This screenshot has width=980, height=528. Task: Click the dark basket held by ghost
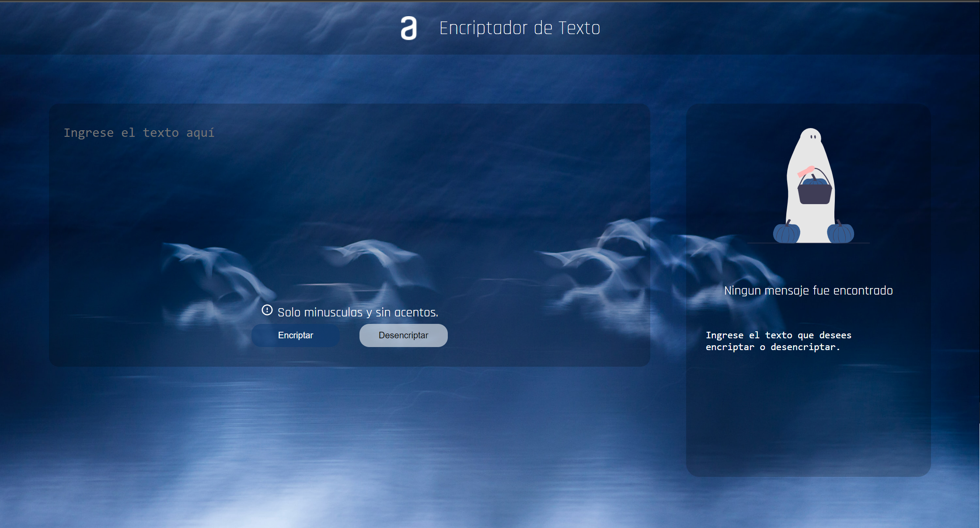point(814,195)
